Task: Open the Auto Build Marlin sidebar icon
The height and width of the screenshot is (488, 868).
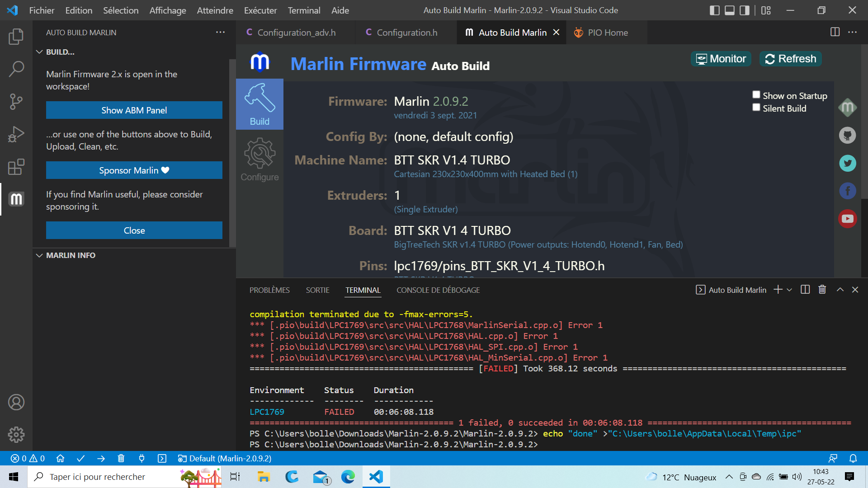Action: pos(16,199)
